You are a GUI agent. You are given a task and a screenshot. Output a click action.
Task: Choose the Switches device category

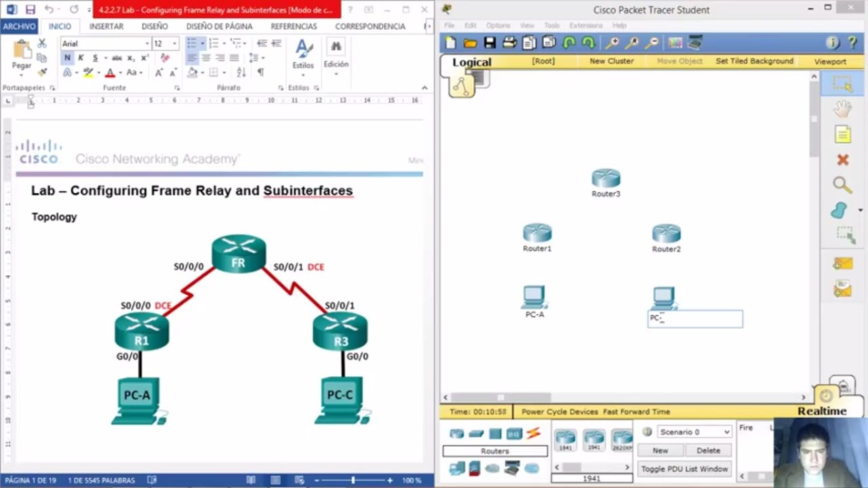click(476, 433)
